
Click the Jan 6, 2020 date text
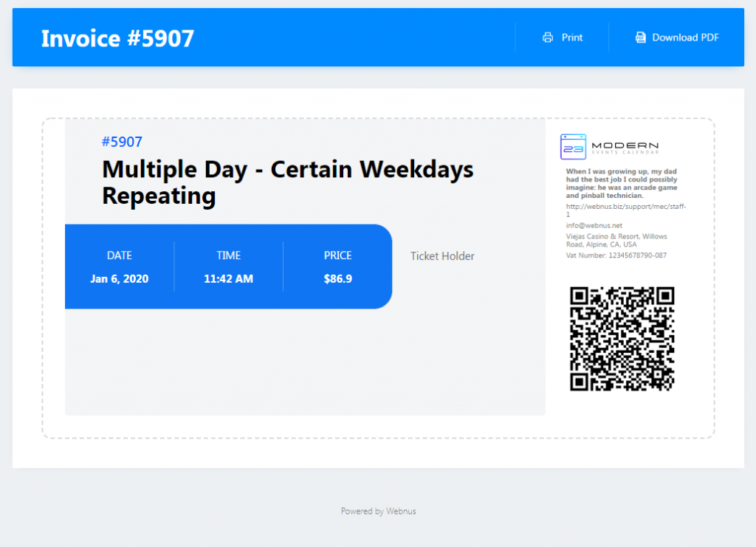pyautogui.click(x=120, y=279)
